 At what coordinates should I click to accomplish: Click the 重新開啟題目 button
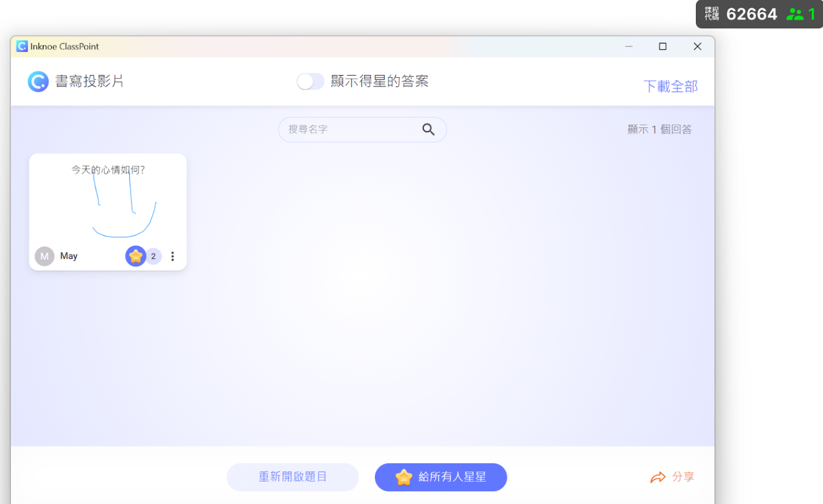point(293,477)
